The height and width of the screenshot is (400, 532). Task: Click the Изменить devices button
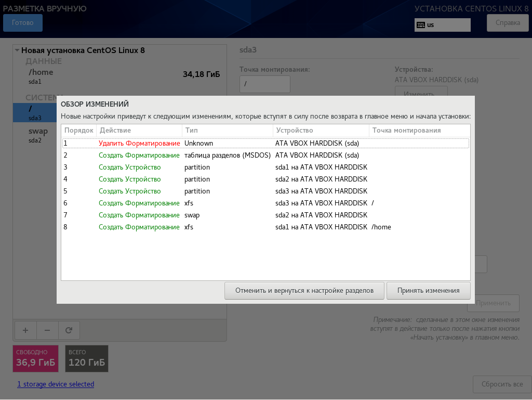tap(421, 91)
